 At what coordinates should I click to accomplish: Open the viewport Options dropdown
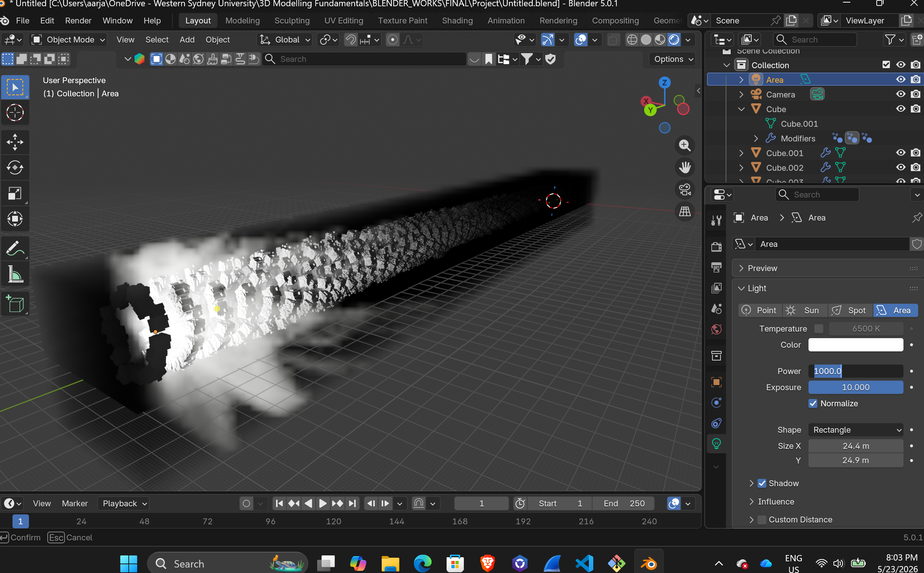click(x=673, y=59)
